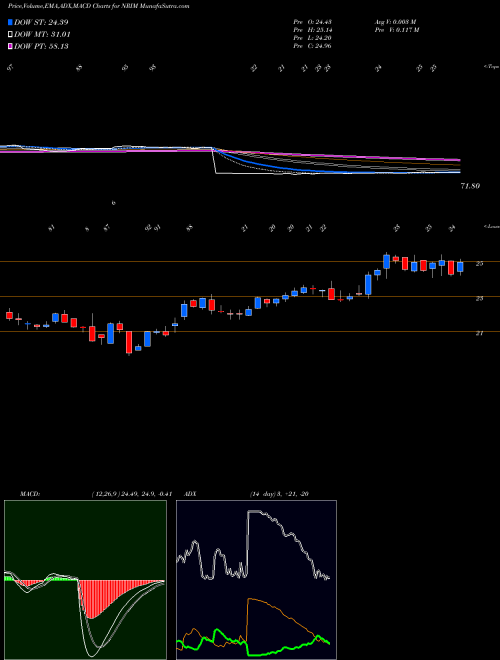This screenshot has width=500, height=660.
Task: Click inside the dark blue ADX chart
Action: [256, 580]
